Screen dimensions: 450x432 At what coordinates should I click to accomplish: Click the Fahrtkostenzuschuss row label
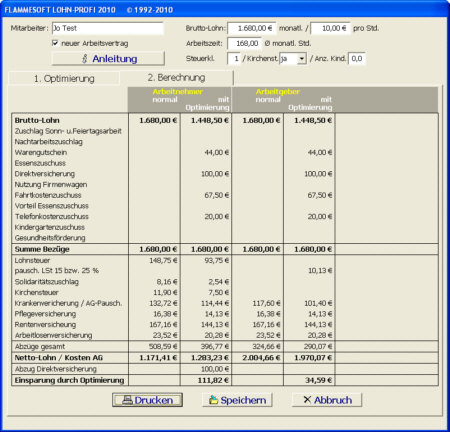pyautogui.click(x=48, y=195)
